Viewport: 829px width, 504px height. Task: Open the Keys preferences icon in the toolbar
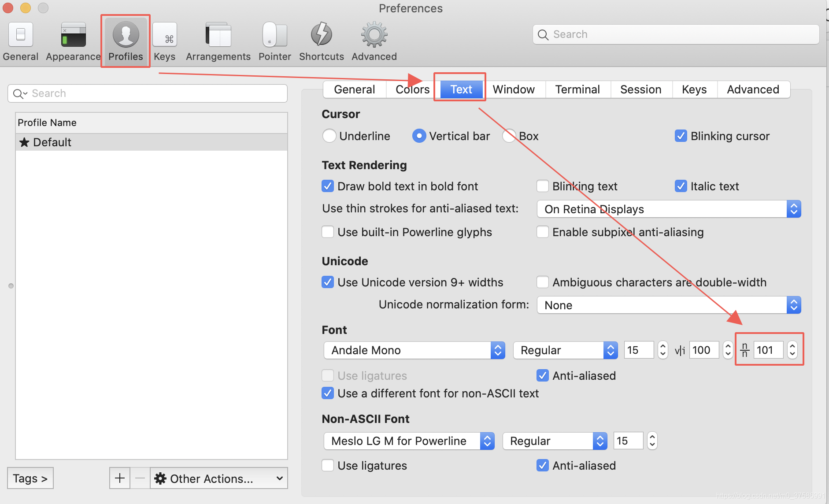tap(165, 34)
